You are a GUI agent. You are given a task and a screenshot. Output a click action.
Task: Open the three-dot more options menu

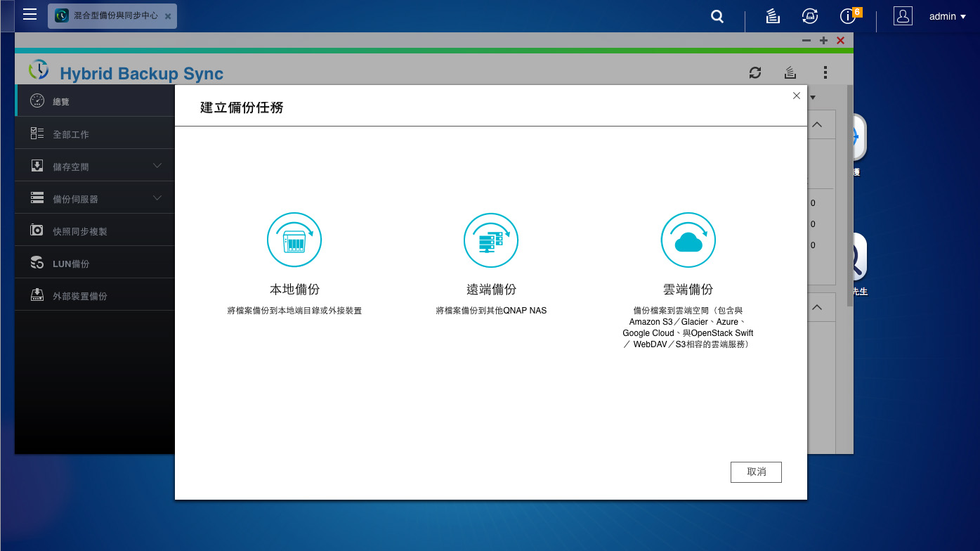825,72
